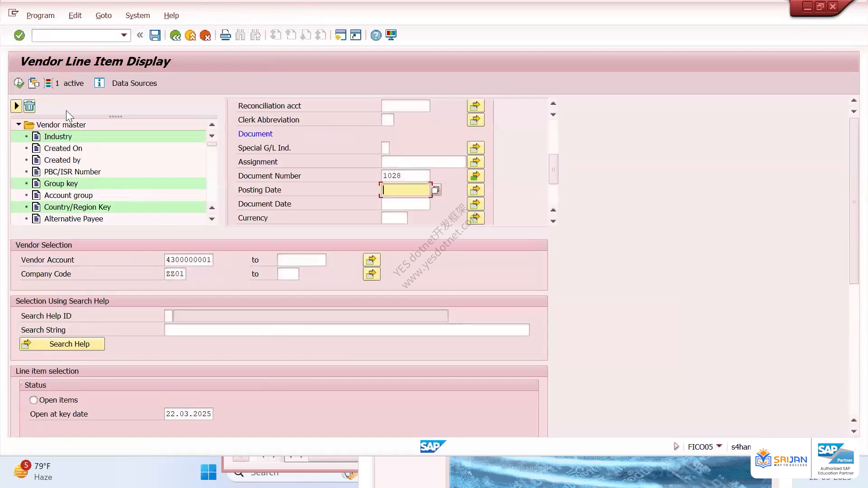Click the Execute clock icon

[19, 83]
